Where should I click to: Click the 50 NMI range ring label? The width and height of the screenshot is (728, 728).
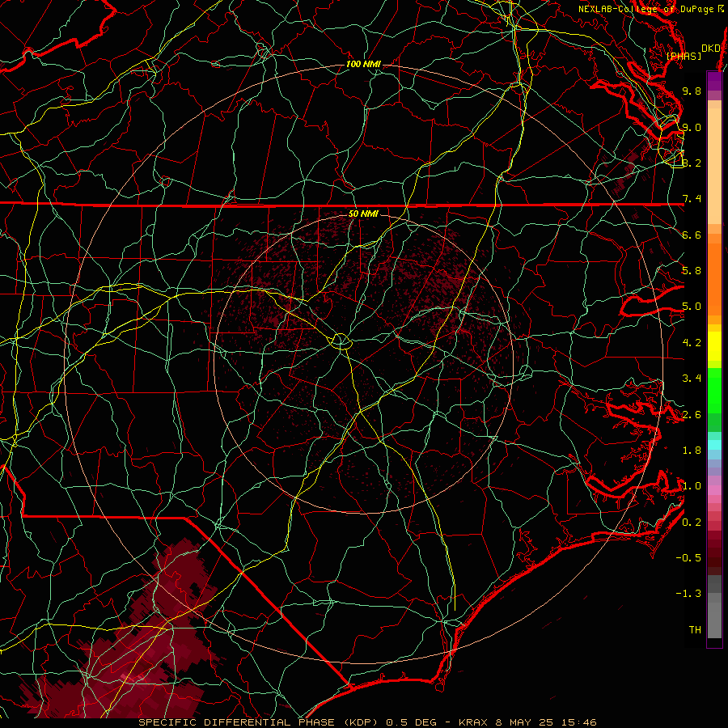tap(363, 214)
